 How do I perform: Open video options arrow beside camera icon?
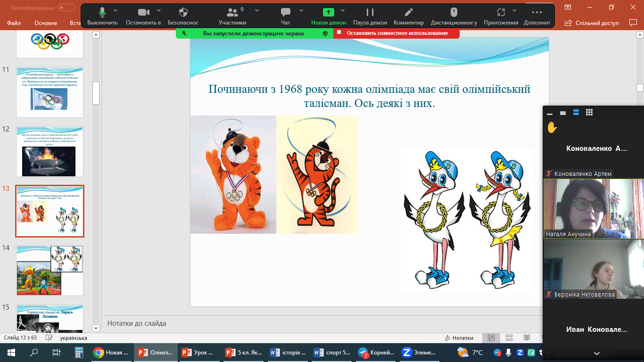click(158, 10)
